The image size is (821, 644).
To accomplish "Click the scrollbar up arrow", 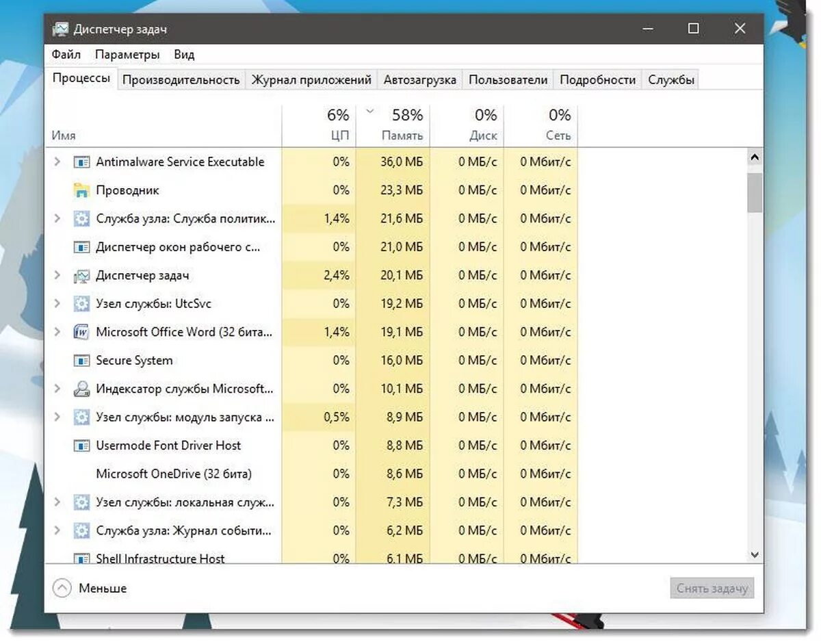I will point(755,157).
